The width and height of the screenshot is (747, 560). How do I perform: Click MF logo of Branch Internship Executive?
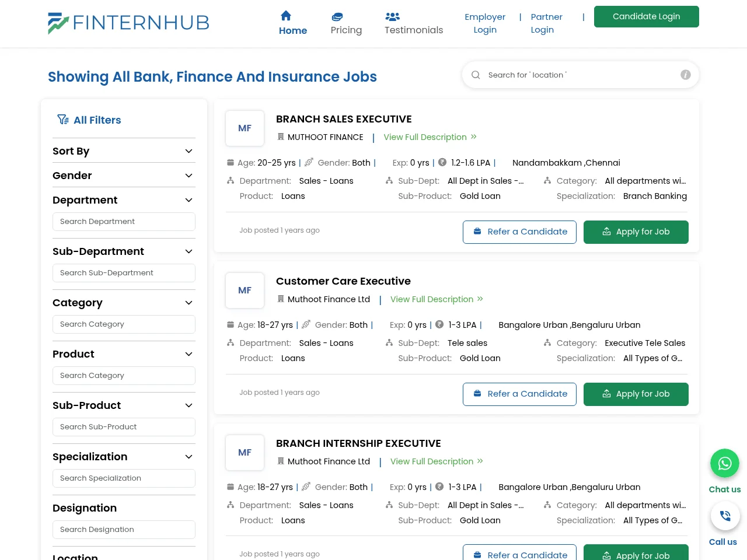click(x=245, y=453)
